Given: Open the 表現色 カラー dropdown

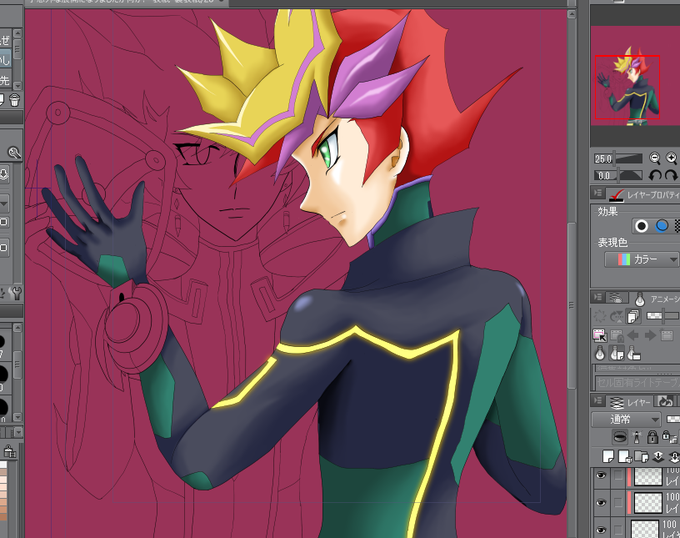Looking at the screenshot, I should [642, 260].
